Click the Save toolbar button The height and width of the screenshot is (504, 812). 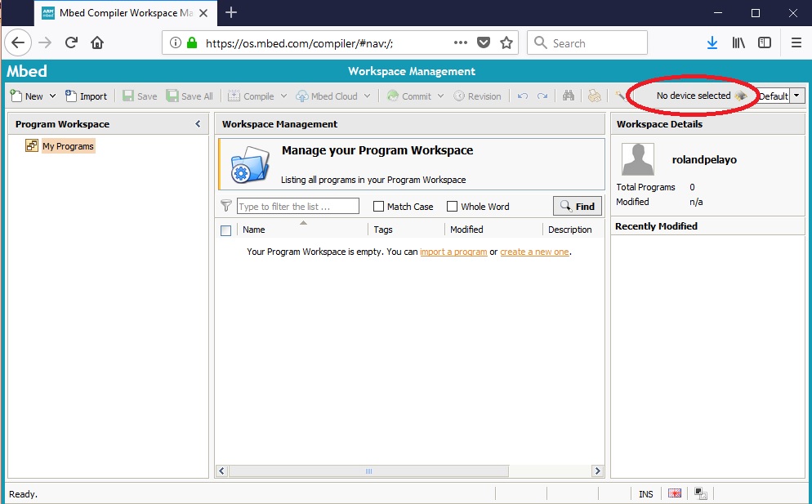[x=140, y=96]
